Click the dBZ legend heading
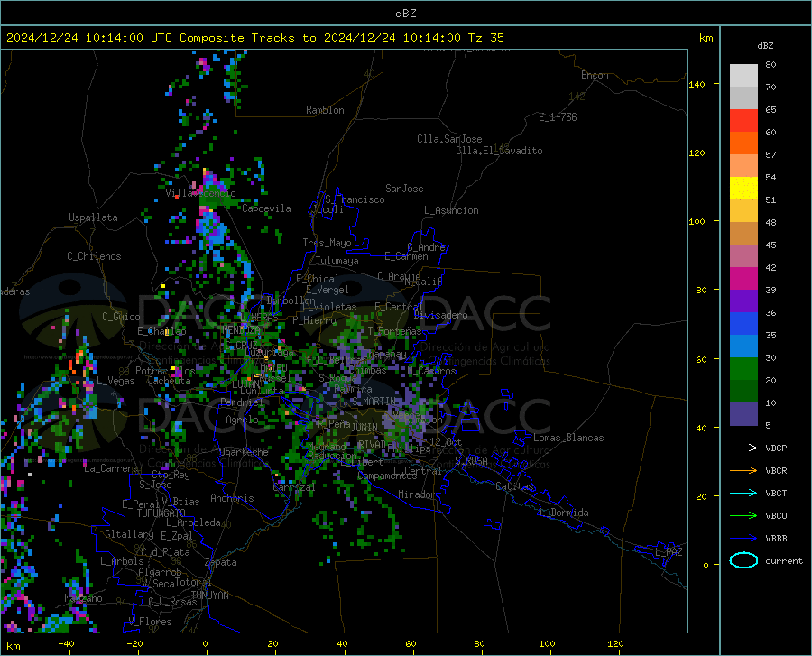Image resolution: width=812 pixels, height=656 pixels. 765,45
